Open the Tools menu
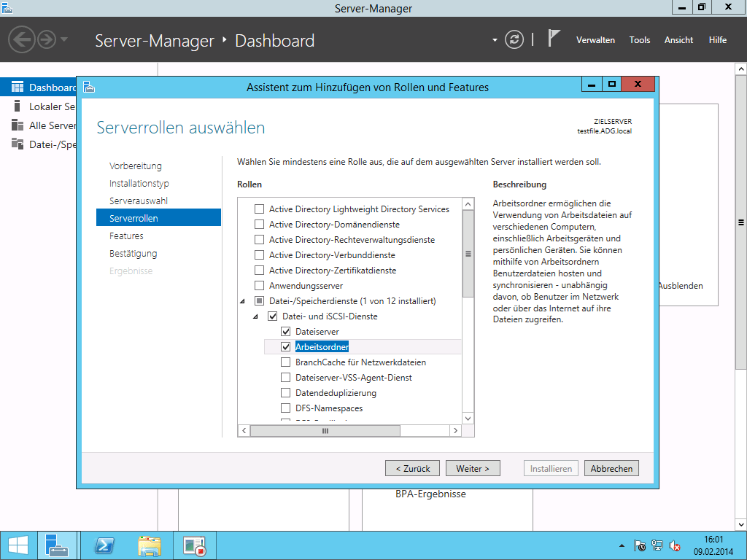Image resolution: width=747 pixels, height=560 pixels. (639, 40)
